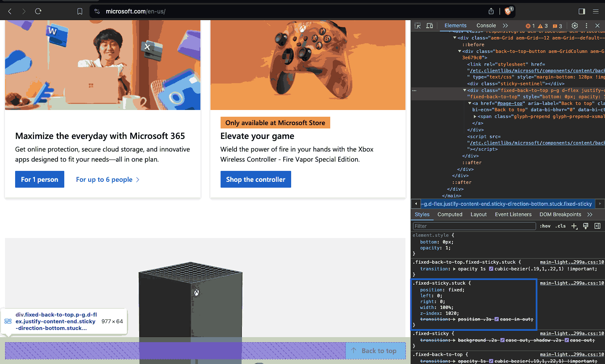Show more sidebar tabs after DOM Breakpoints
This screenshot has width=605, height=364.
pyautogui.click(x=590, y=215)
